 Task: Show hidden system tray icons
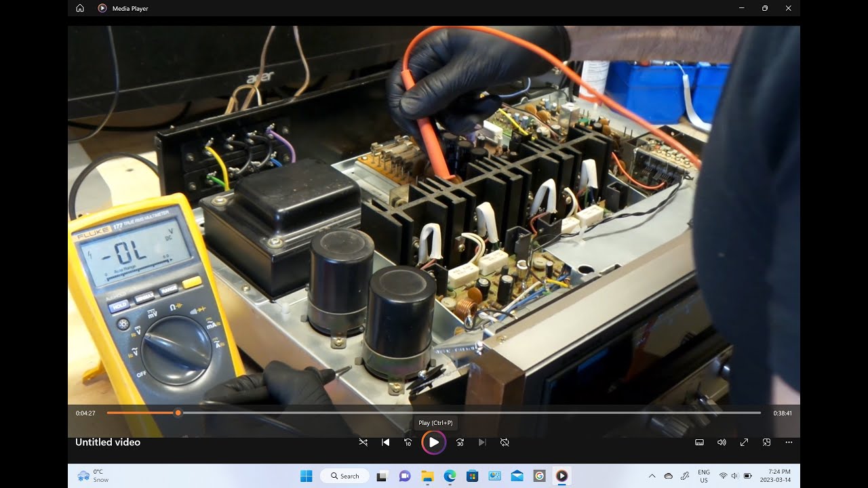pos(652,476)
